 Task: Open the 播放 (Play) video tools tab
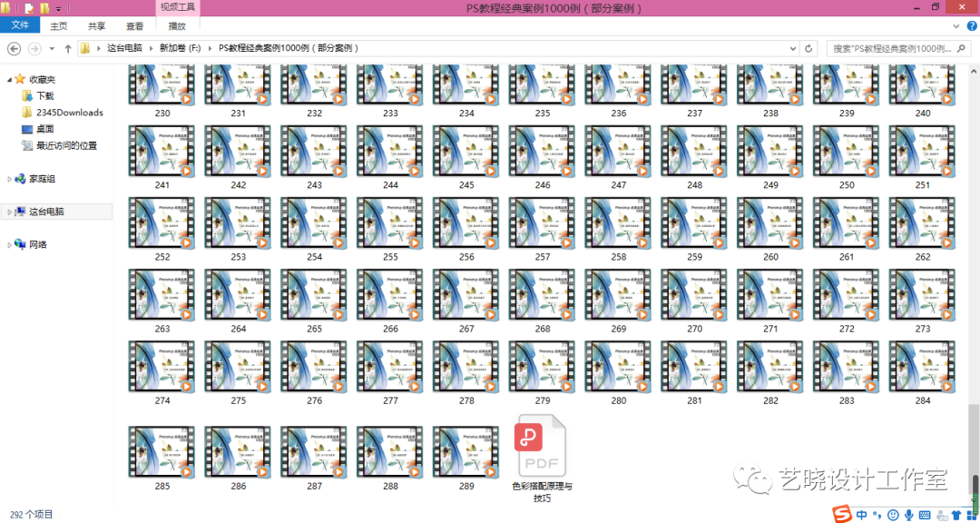pyautogui.click(x=176, y=25)
